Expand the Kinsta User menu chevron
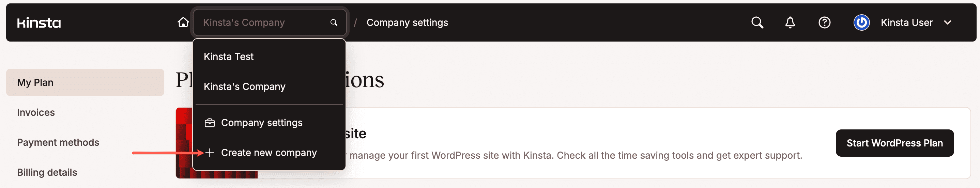The height and width of the screenshot is (188, 980). (948, 23)
